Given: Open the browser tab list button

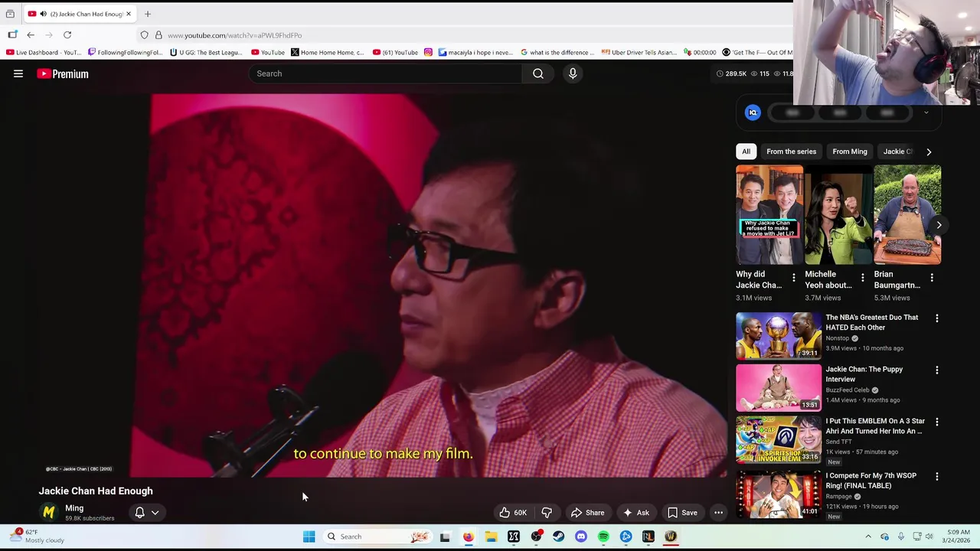Looking at the screenshot, I should pos(10,14).
